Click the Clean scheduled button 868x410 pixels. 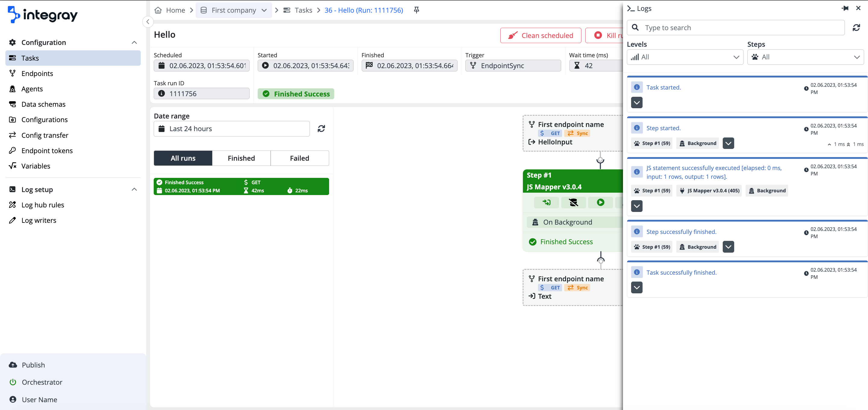coord(540,35)
